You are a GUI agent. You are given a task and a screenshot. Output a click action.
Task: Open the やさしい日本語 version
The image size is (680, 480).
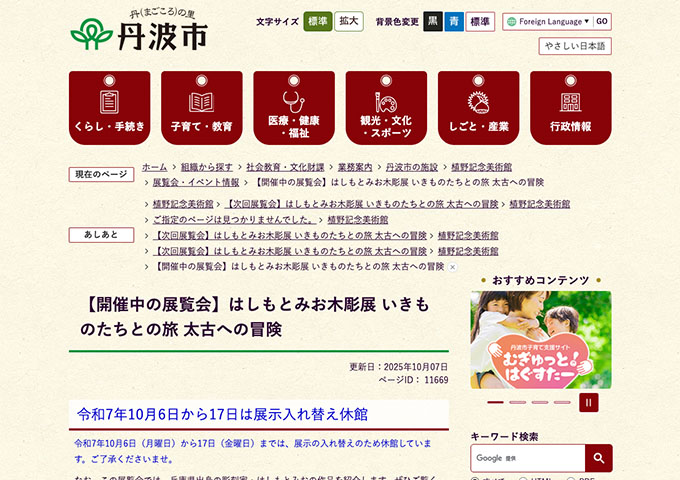575,46
